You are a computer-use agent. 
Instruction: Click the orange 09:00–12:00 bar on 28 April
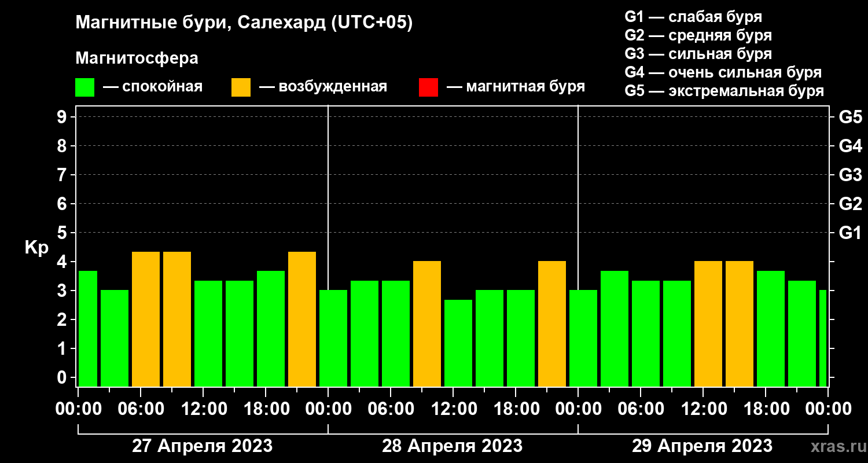(x=427, y=324)
